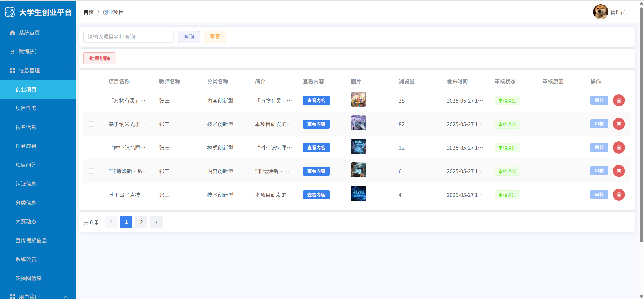Click 查看内容 for 基于纳米光子 project

pyautogui.click(x=316, y=124)
